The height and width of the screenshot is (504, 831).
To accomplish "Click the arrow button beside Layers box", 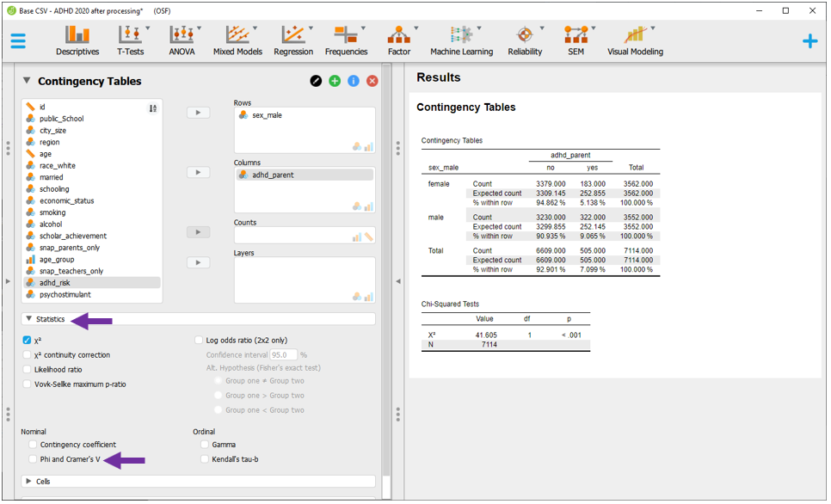I will tap(198, 262).
